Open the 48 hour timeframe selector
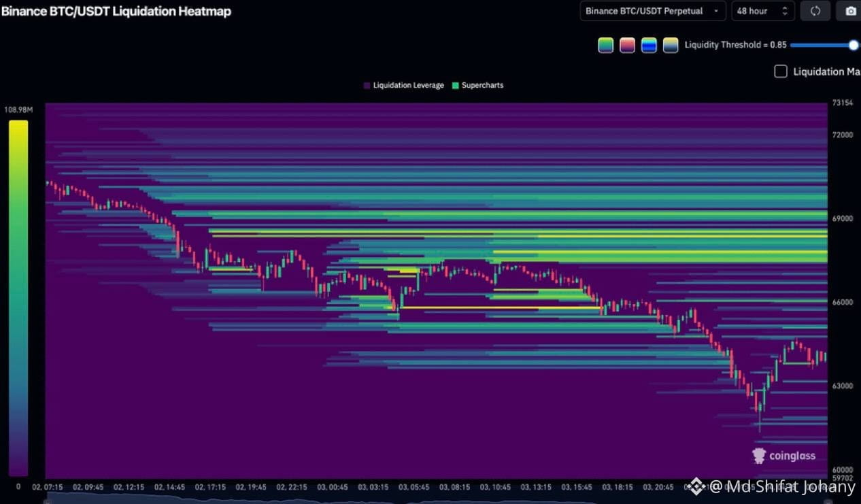 tap(763, 11)
